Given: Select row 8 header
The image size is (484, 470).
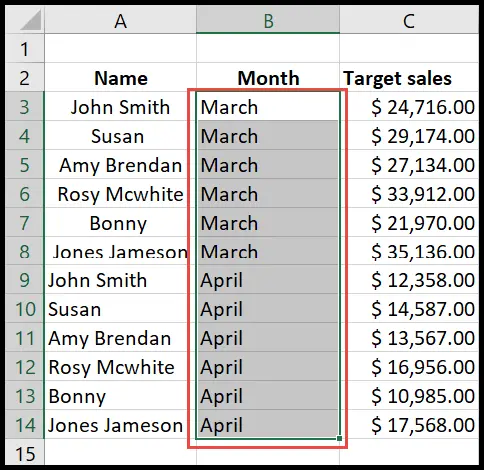Looking at the screenshot, I should (x=24, y=251).
